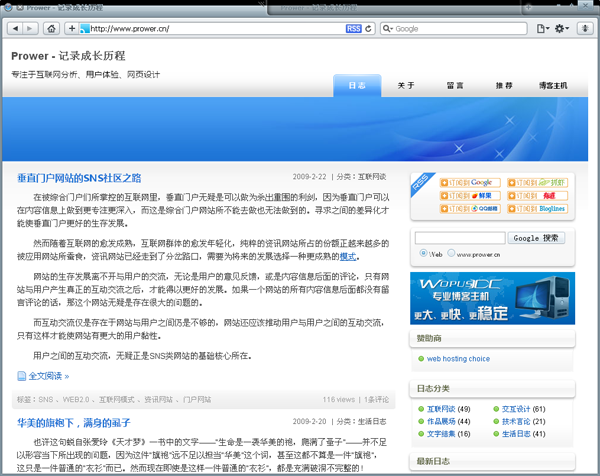
Task: Open article 华美的旗袍下，满身的虱子
Action: click(73, 423)
